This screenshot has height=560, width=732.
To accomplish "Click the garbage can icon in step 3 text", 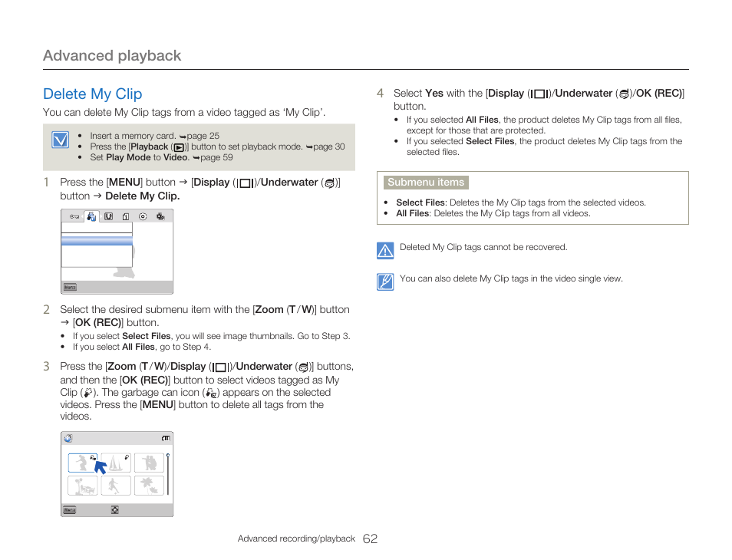I will click(211, 394).
